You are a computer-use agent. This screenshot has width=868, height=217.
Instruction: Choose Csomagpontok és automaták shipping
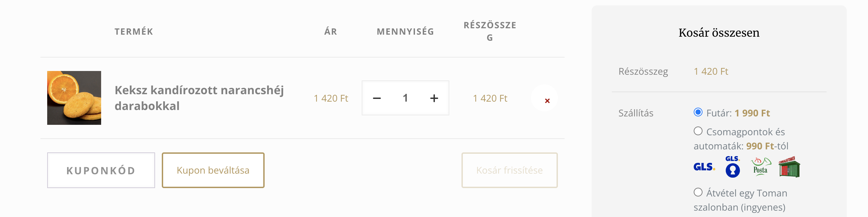coord(698,131)
